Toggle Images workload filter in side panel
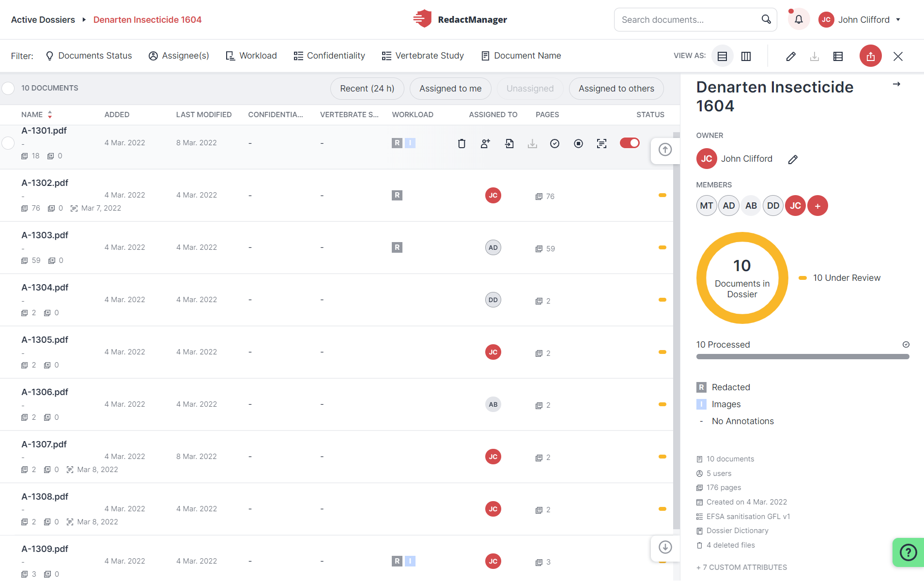This screenshot has width=924, height=581. coord(719,404)
